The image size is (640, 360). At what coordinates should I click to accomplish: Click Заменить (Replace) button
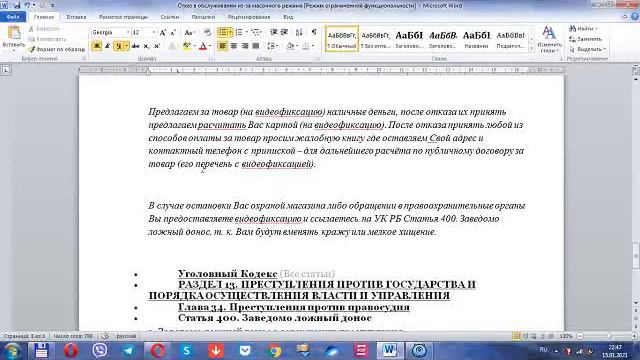tap(586, 39)
